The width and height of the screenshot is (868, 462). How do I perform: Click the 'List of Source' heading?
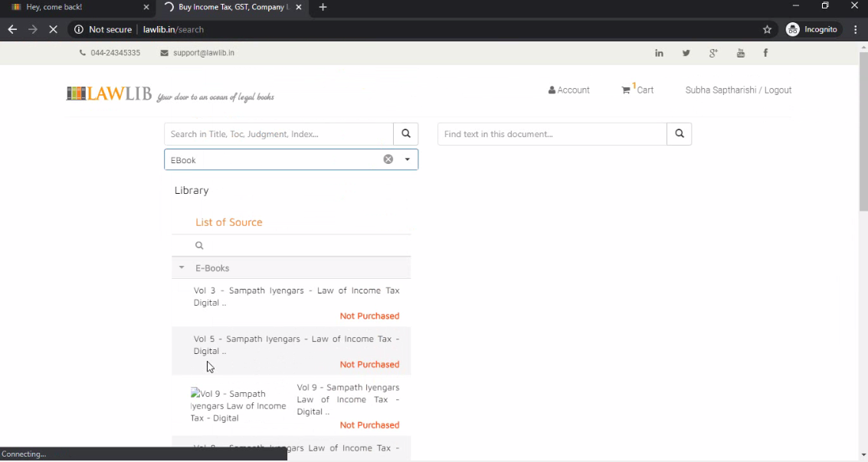(x=228, y=222)
